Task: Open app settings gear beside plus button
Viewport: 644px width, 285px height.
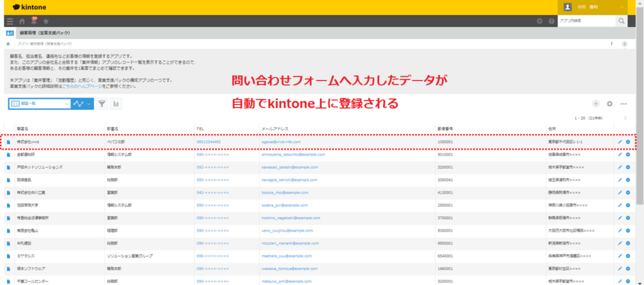Action: point(610,104)
